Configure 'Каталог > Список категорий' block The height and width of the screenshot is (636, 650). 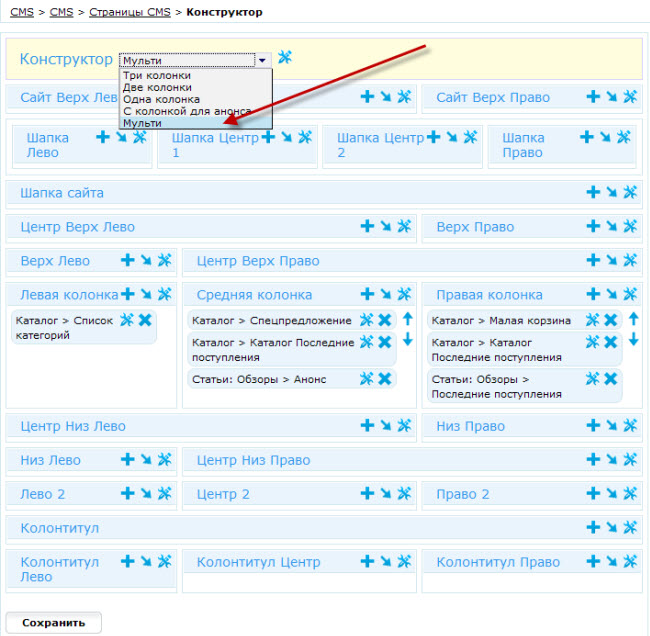pos(126,320)
